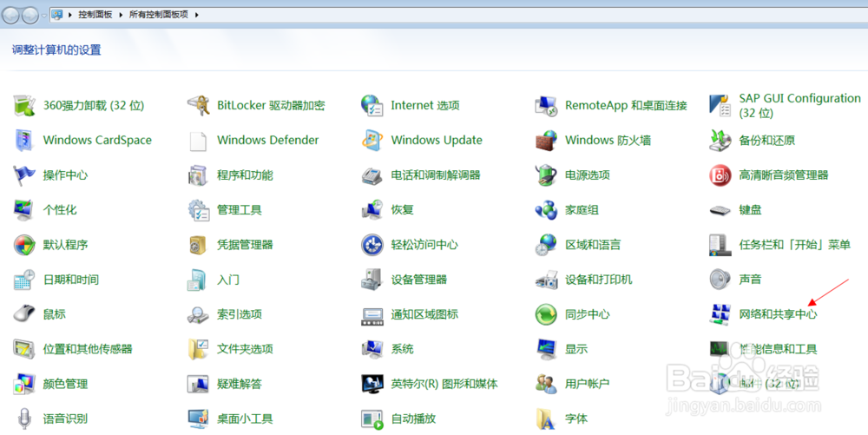Open the SAP GUI Configuration icon
Image resolution: width=868 pixels, height=435 pixels.
pyautogui.click(x=720, y=105)
